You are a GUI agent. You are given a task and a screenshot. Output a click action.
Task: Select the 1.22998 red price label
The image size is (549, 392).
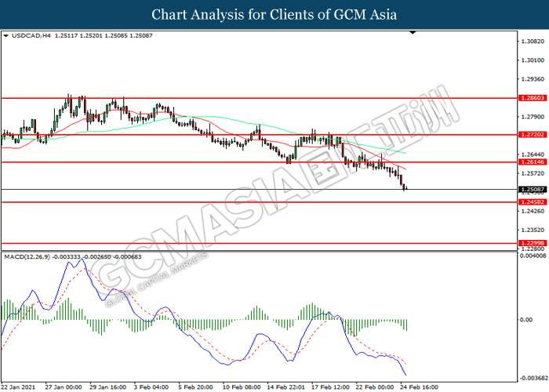click(533, 243)
